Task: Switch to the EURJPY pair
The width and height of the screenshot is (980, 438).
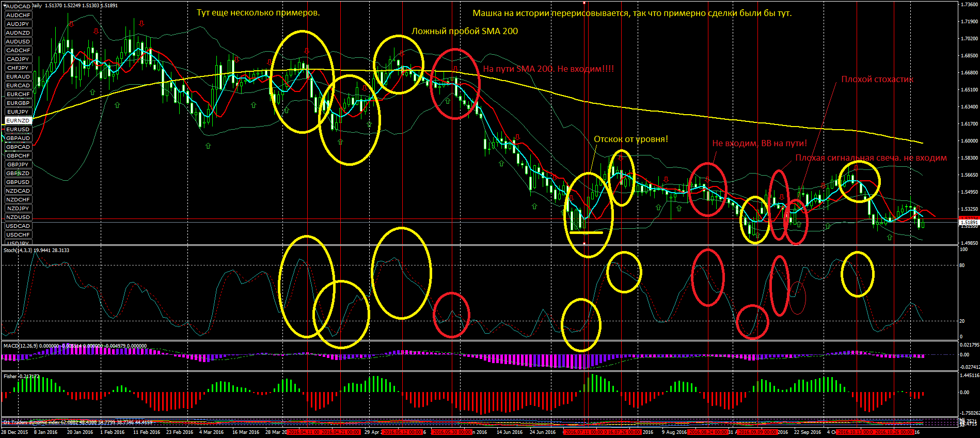Action: pyautogui.click(x=18, y=112)
